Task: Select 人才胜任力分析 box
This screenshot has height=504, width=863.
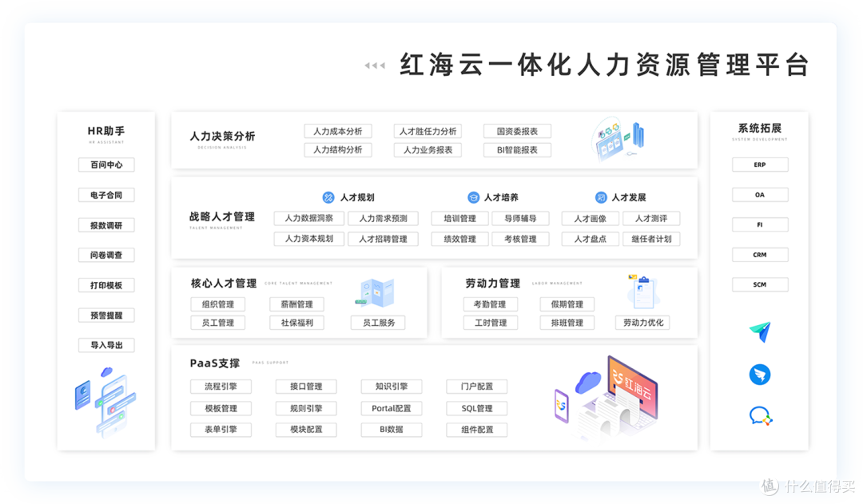Action: click(428, 131)
